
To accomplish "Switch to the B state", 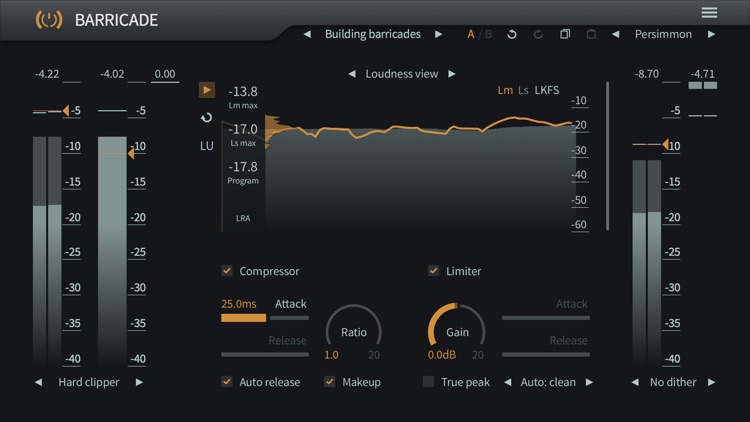I will coord(488,34).
